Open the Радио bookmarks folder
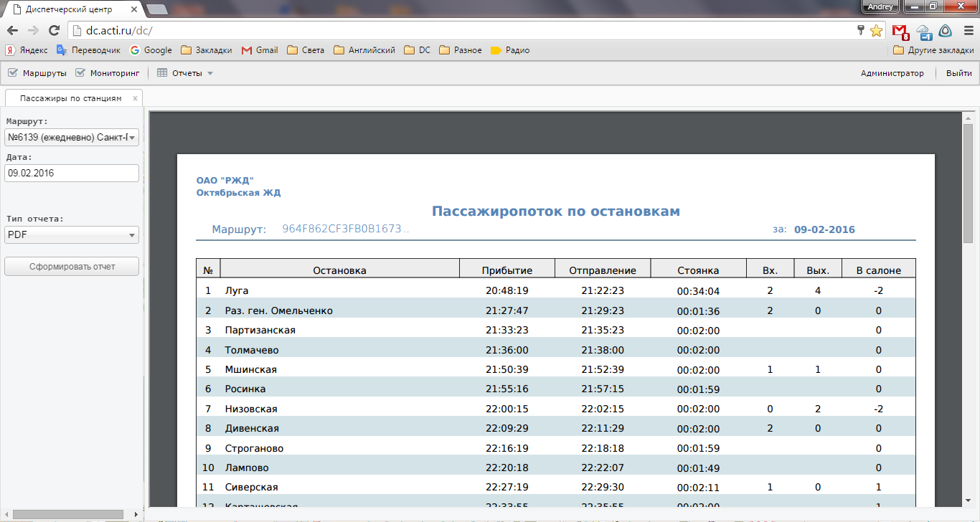Image resolution: width=980 pixels, height=522 pixels. coord(510,50)
